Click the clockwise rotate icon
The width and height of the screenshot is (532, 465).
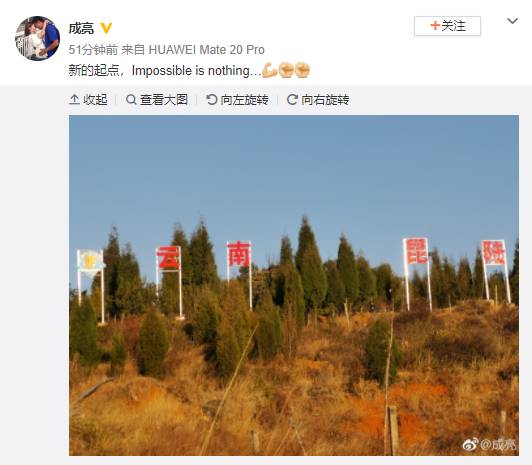[292, 100]
